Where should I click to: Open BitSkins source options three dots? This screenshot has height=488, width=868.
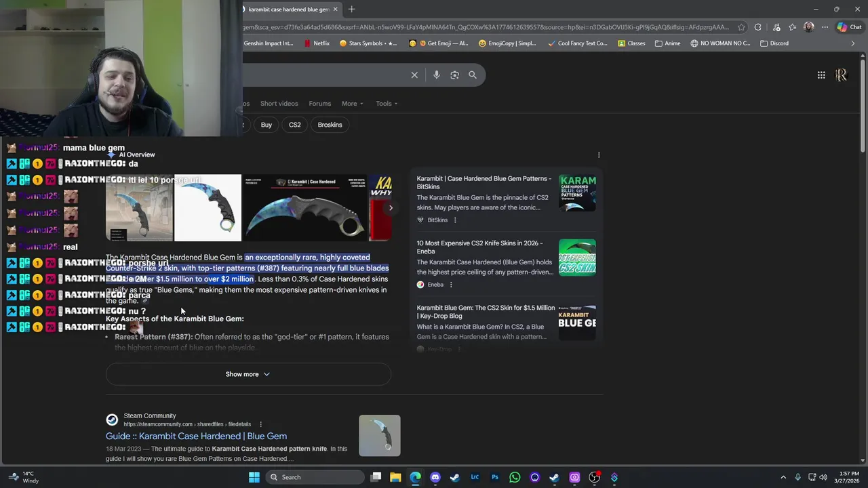tap(455, 220)
